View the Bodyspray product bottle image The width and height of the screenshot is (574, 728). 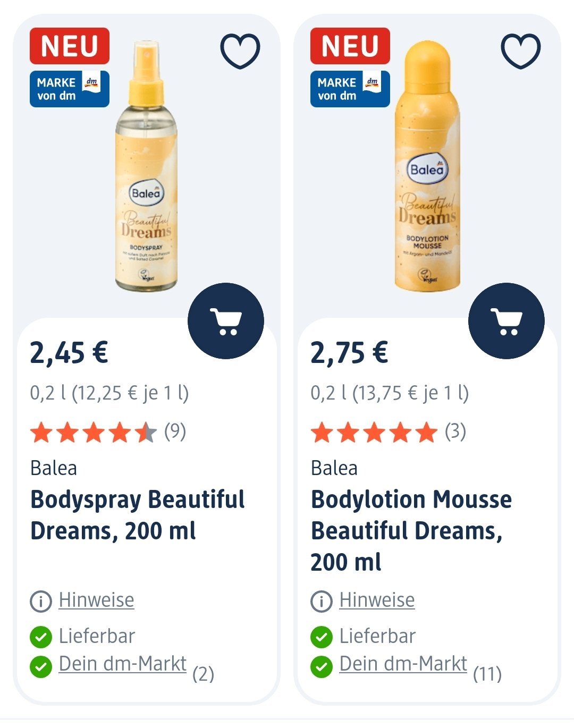(146, 170)
